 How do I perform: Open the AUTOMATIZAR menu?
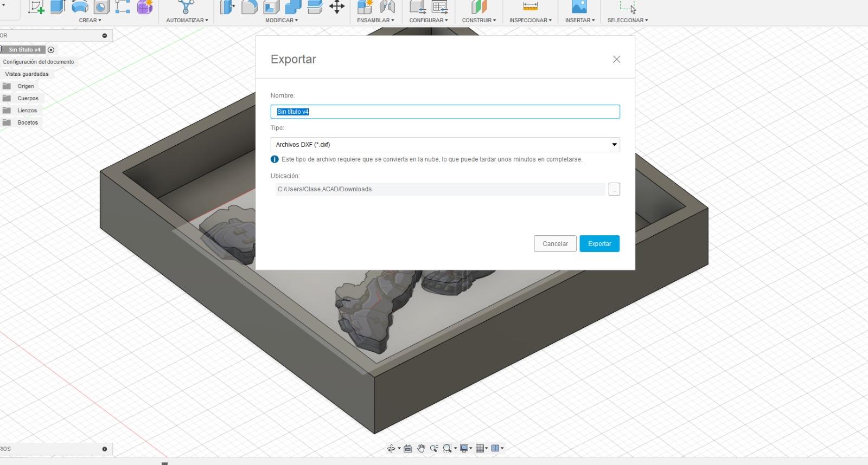pos(187,20)
